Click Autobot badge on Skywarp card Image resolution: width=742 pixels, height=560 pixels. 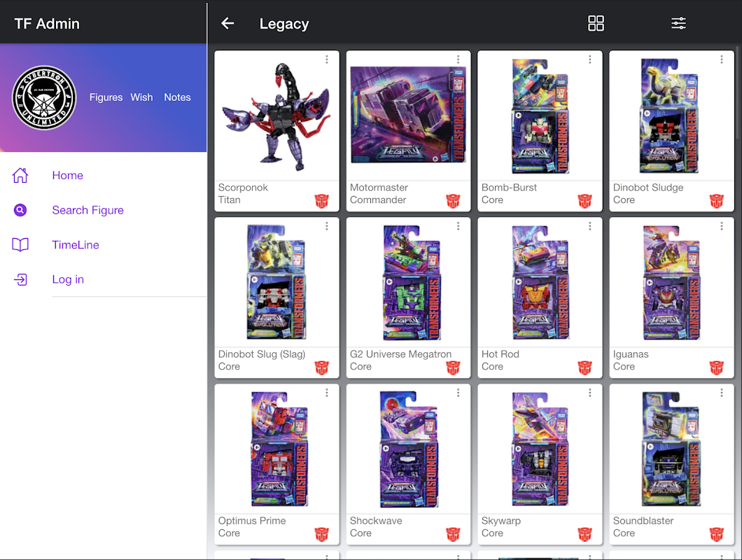[585, 534]
